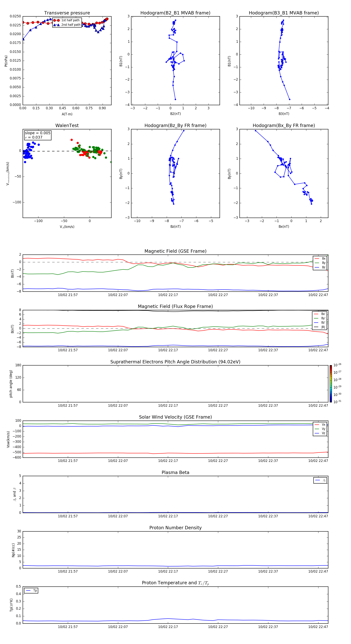
Task: Click the pitch angle colorbar
Action: 331,384
